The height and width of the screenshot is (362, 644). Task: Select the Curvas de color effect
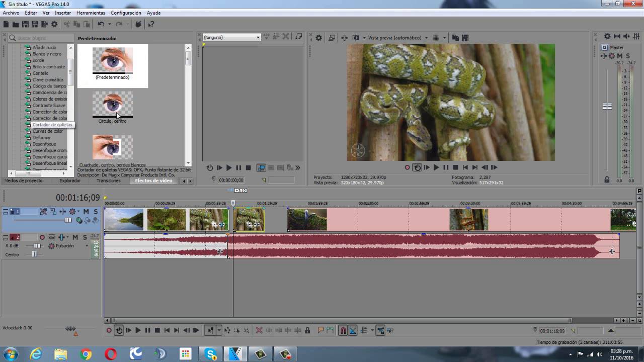48,131
